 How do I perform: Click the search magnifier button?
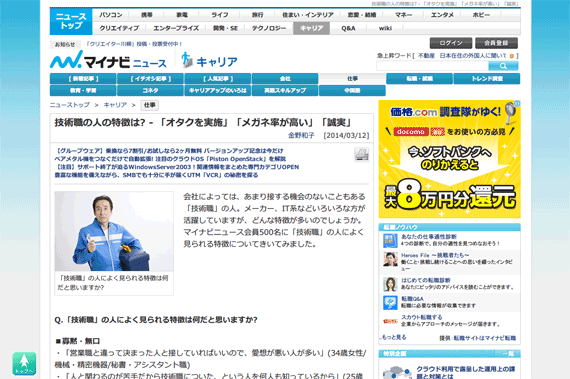point(503,66)
